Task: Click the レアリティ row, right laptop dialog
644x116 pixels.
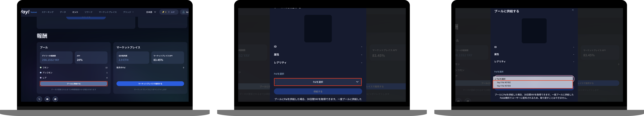Action: tap(534, 61)
